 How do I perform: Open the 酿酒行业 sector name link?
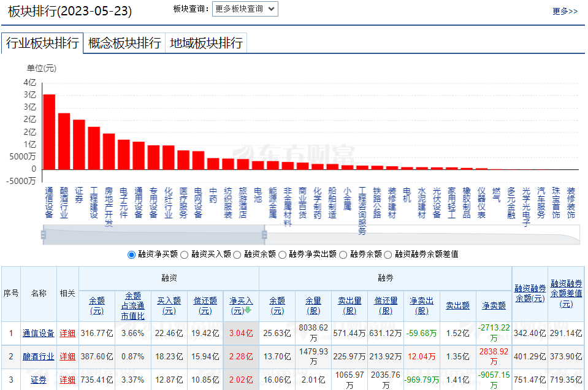pyautogui.click(x=39, y=356)
